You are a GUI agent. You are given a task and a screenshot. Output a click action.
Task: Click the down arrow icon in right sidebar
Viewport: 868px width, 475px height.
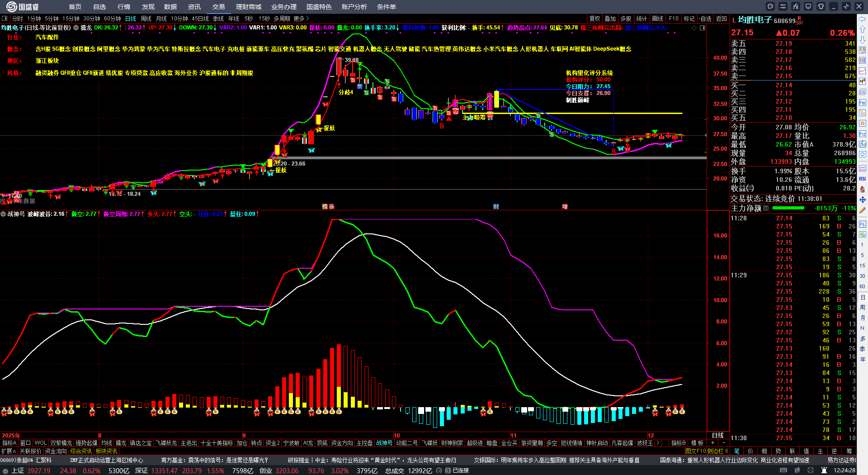tap(863, 40)
